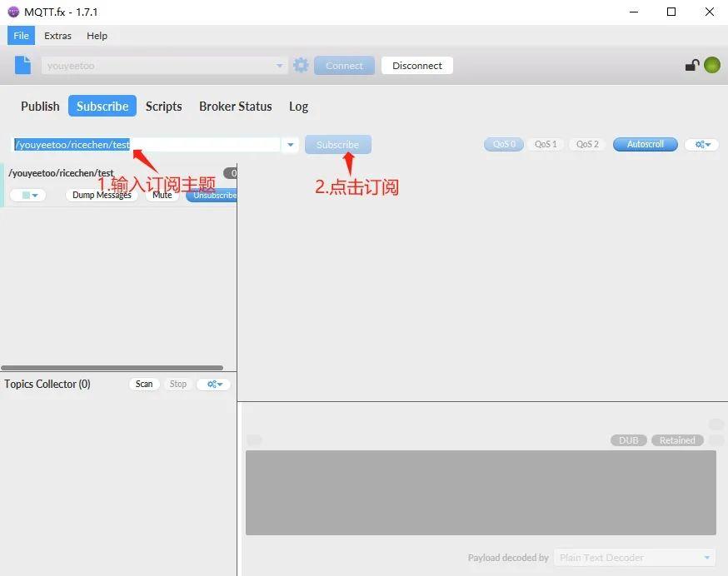Click the new connection profile file icon
Image resolution: width=728 pixels, height=576 pixels.
(x=22, y=66)
